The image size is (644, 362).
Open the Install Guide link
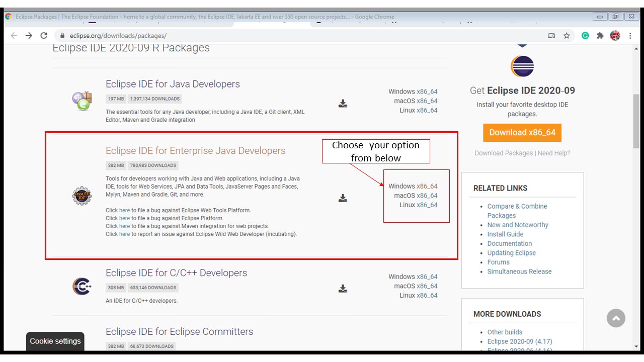tap(505, 234)
